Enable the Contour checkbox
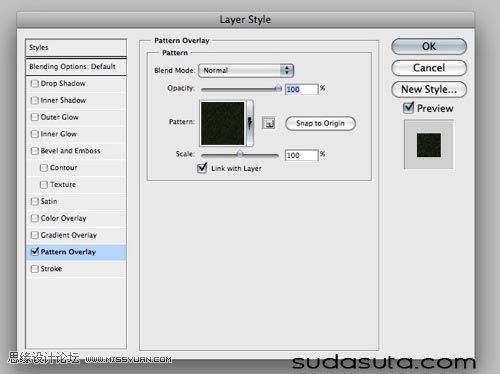The height and width of the screenshot is (374, 500). 44,168
